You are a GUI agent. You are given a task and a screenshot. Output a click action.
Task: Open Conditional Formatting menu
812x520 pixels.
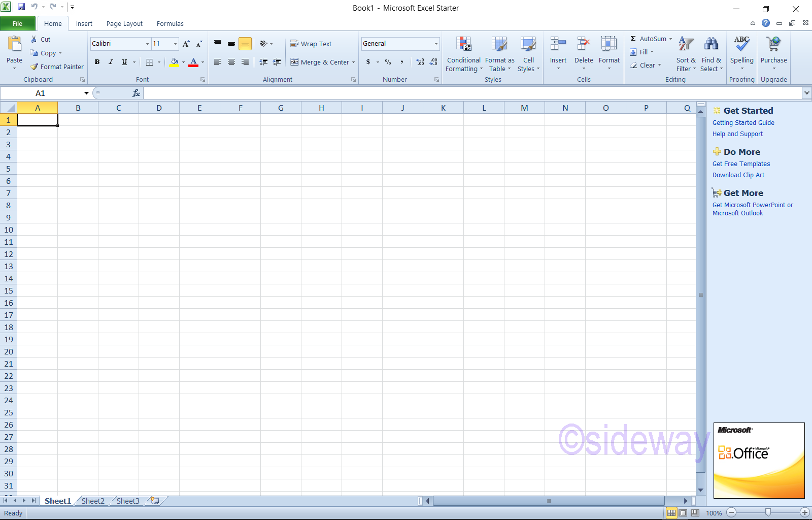(x=464, y=54)
